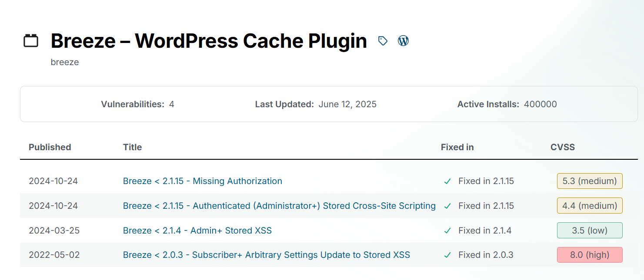
Task: Click checkmark icon for Missing Authorization row
Action: pyautogui.click(x=447, y=181)
